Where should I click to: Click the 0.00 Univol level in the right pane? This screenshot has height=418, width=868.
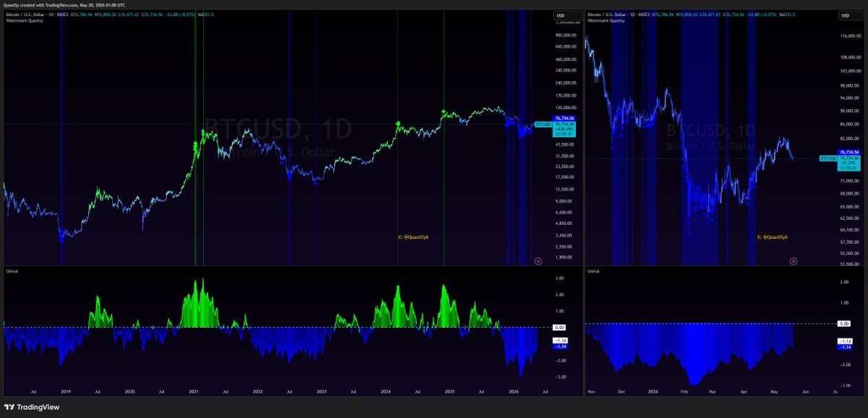[844, 324]
